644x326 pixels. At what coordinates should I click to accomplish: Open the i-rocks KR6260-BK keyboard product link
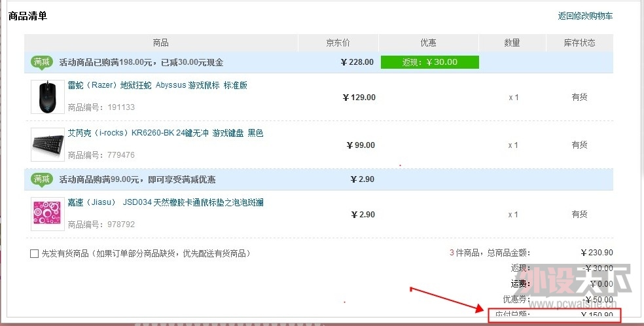click(x=166, y=133)
